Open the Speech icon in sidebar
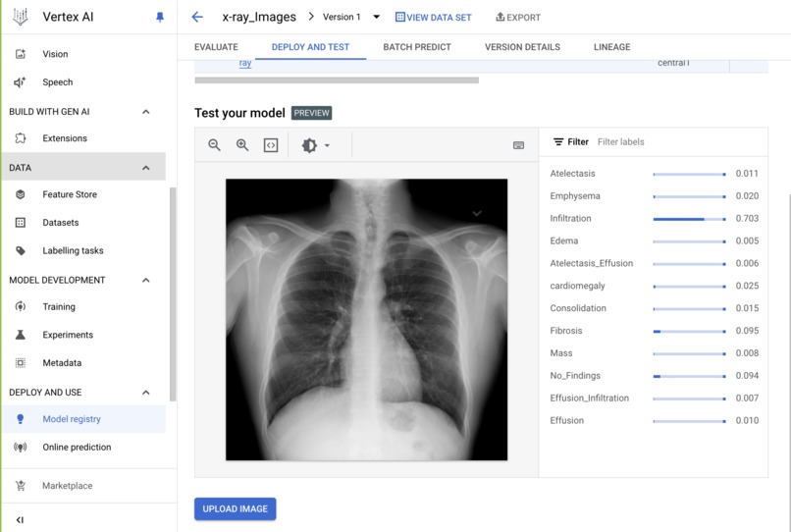The image size is (791, 532). coord(21,82)
